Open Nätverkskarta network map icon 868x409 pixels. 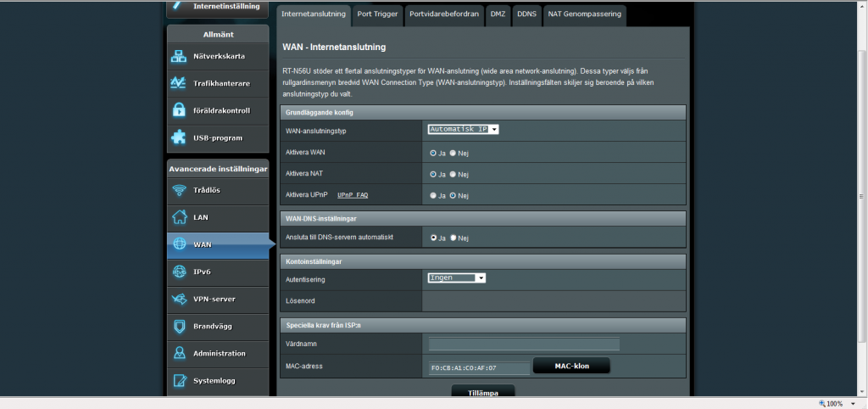[179, 56]
